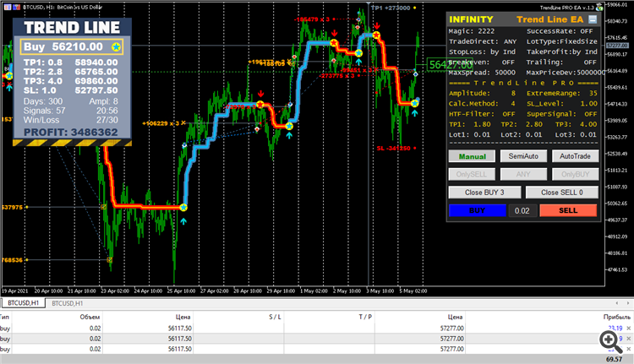The image size is (634, 364).
Task: Close the buy position showing 23.19 profit
Action: tap(629, 328)
